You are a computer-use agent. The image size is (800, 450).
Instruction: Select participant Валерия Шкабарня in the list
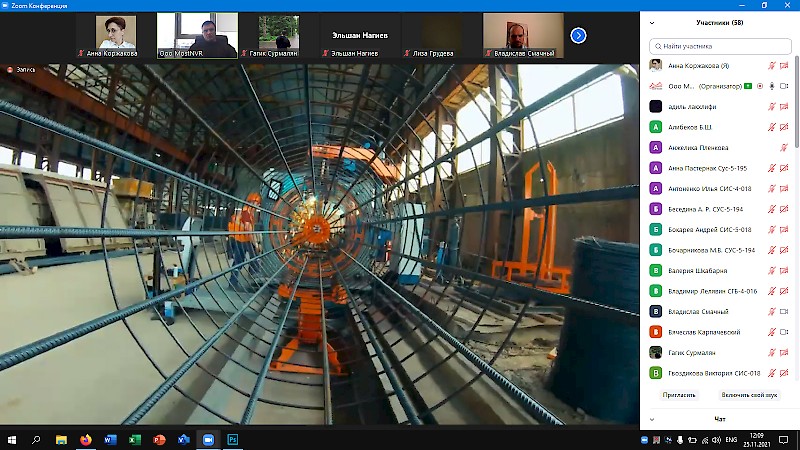coord(697,270)
